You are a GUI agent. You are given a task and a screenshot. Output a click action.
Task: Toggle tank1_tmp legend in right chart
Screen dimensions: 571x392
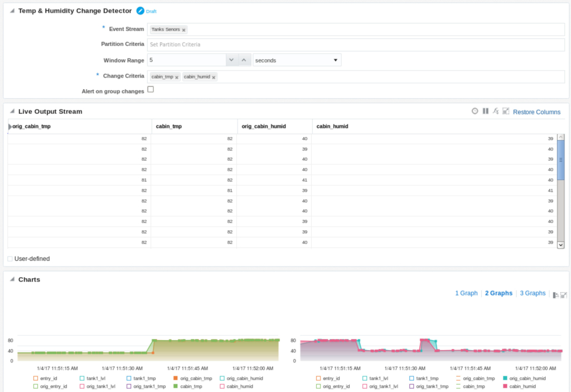click(424, 378)
